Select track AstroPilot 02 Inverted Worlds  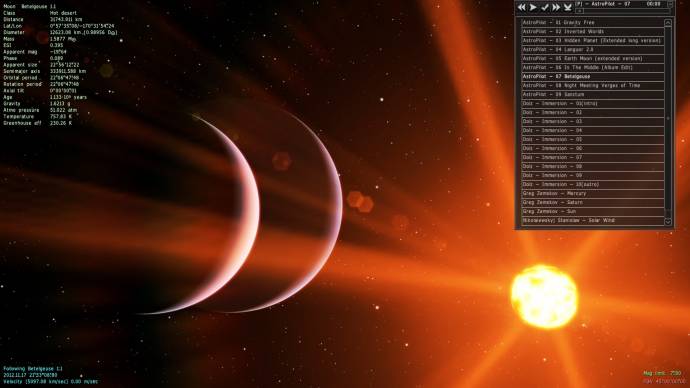point(592,32)
